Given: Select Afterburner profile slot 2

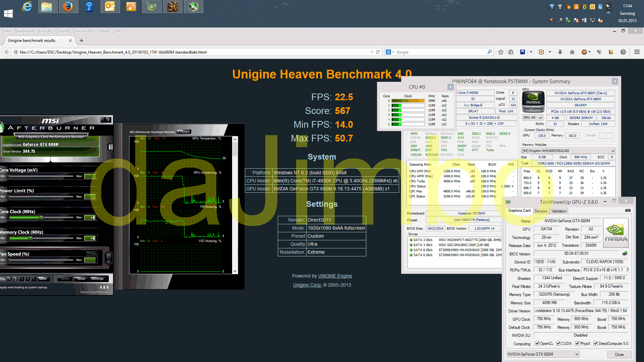Looking at the screenshot, I should pyautogui.click(x=15, y=279).
